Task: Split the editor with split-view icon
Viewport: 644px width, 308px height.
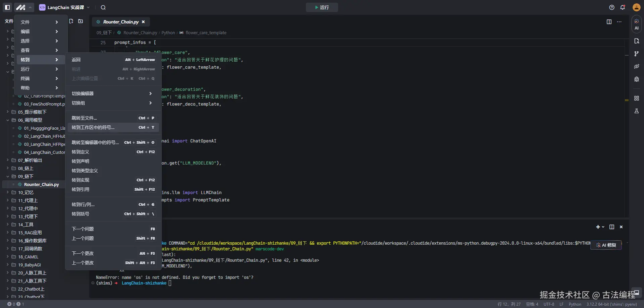Action: click(x=609, y=22)
